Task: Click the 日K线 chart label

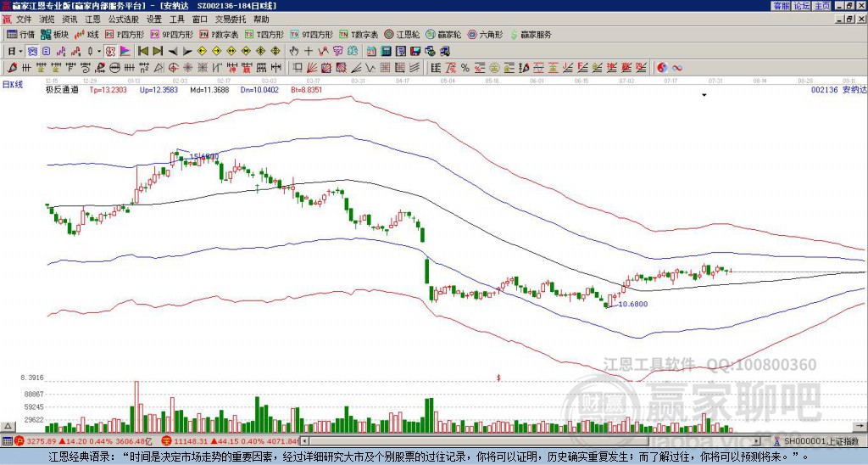Action: [13, 85]
